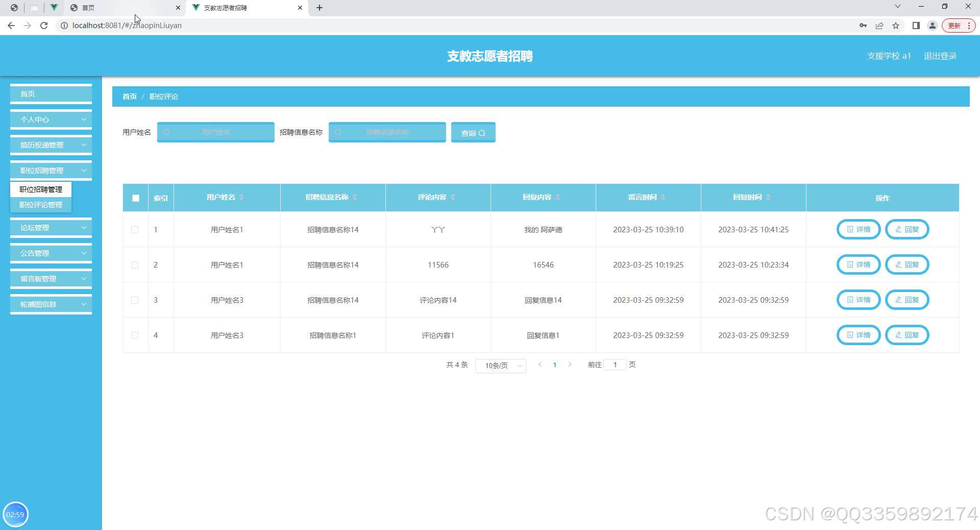
Task: Select page 1 in pagination
Action: pos(555,365)
